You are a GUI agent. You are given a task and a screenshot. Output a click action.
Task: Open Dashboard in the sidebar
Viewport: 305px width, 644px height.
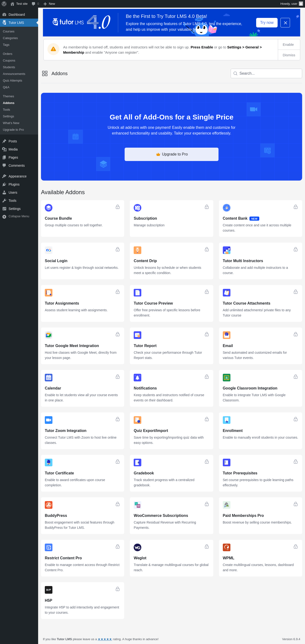(x=19, y=15)
